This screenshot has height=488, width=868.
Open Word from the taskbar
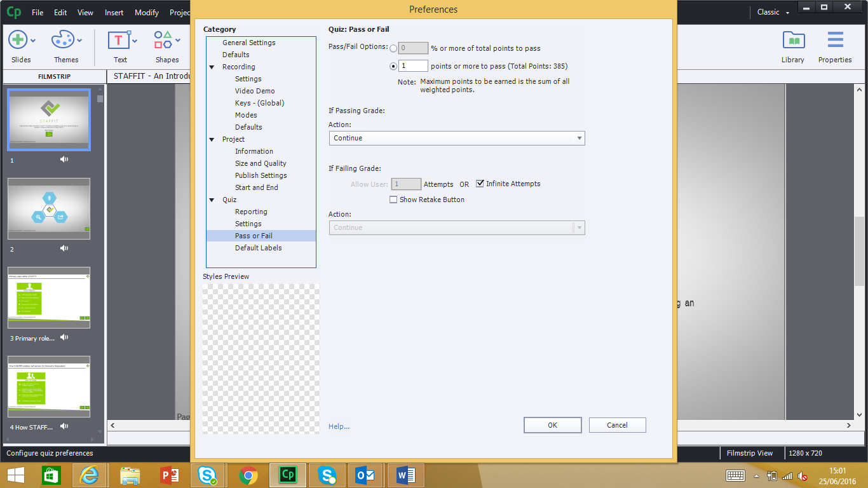coord(405,475)
